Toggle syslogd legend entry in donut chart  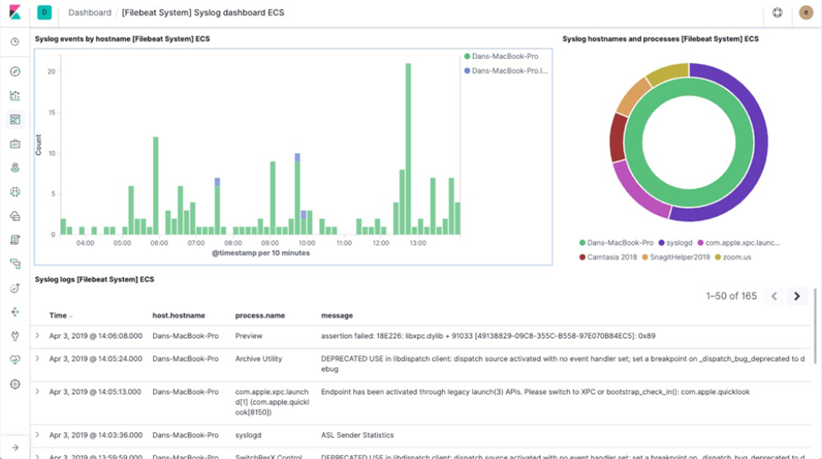point(675,243)
